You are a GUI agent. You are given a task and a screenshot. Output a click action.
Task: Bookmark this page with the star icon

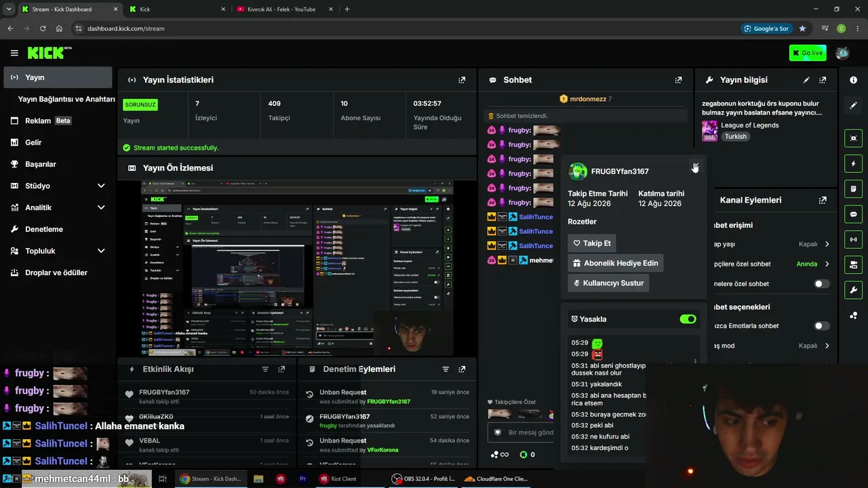click(802, 28)
